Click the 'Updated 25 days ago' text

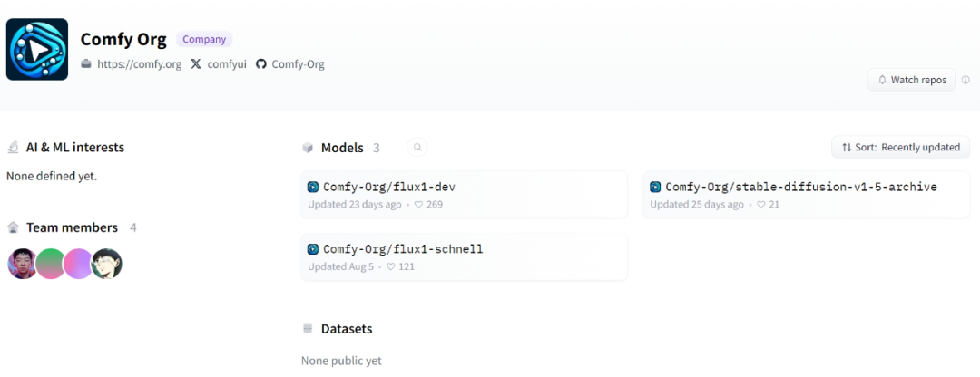(x=697, y=204)
